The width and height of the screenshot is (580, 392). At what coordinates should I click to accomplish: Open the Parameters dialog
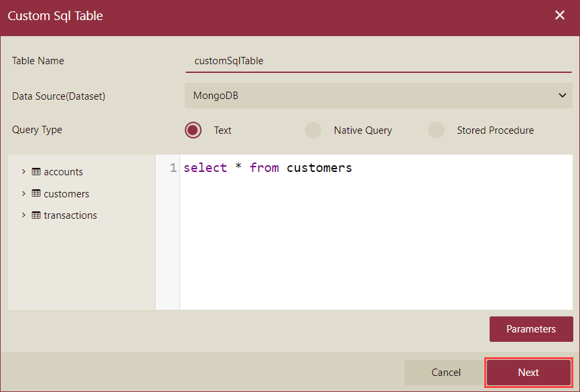coord(530,329)
